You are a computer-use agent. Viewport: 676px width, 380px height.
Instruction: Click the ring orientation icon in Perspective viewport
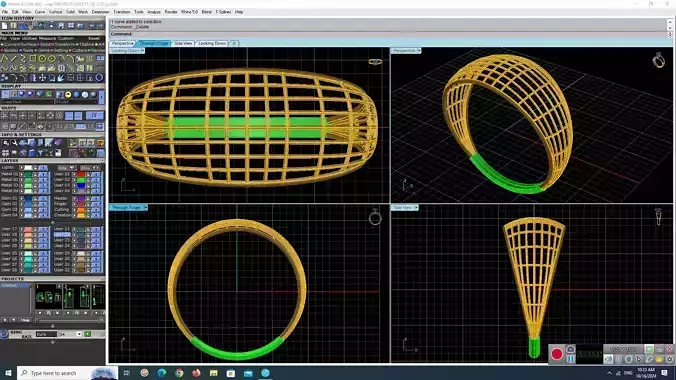coord(658,60)
